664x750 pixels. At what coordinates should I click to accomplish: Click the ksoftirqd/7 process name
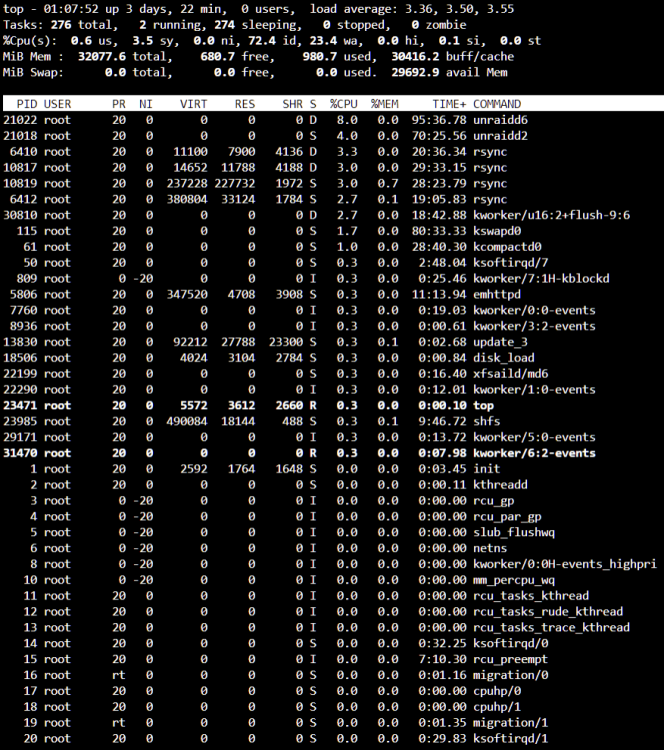point(510,263)
